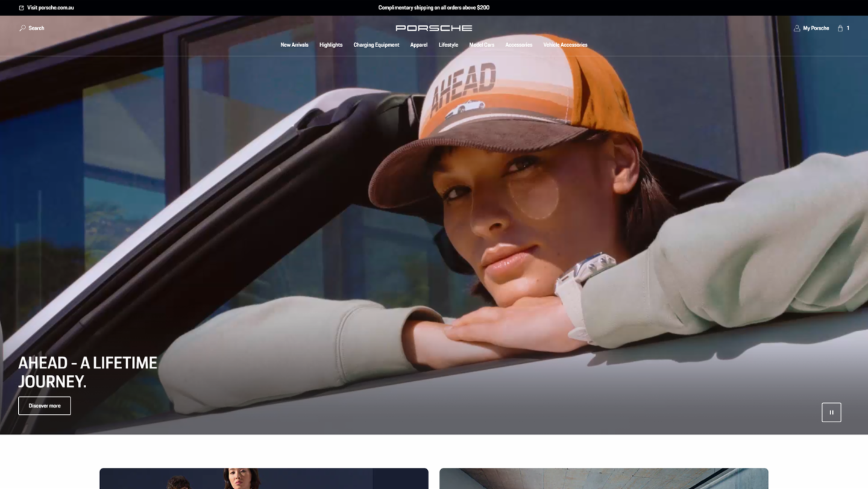Open the Accessories menu

519,45
